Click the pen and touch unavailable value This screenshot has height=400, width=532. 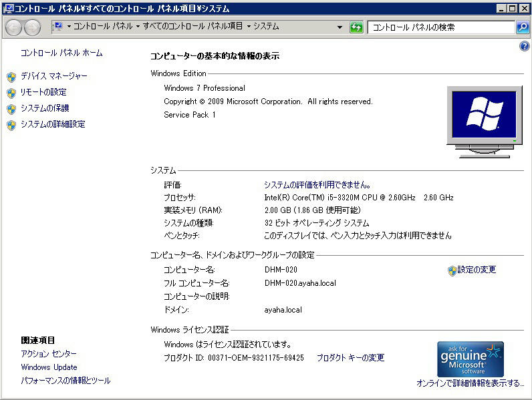(358, 236)
